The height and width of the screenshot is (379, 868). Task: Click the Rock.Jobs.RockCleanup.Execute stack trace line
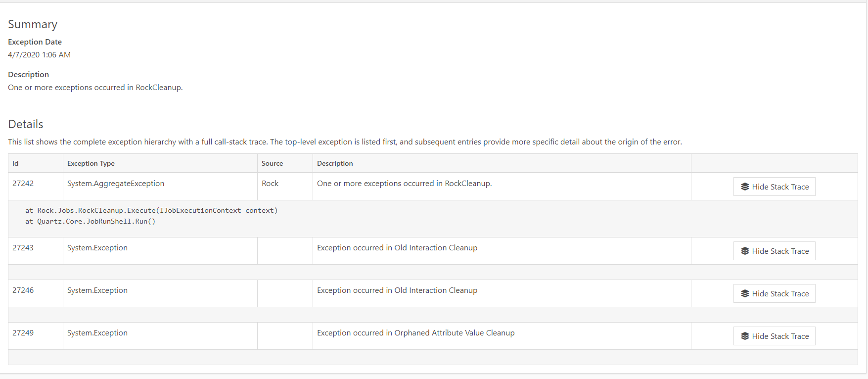coord(152,210)
